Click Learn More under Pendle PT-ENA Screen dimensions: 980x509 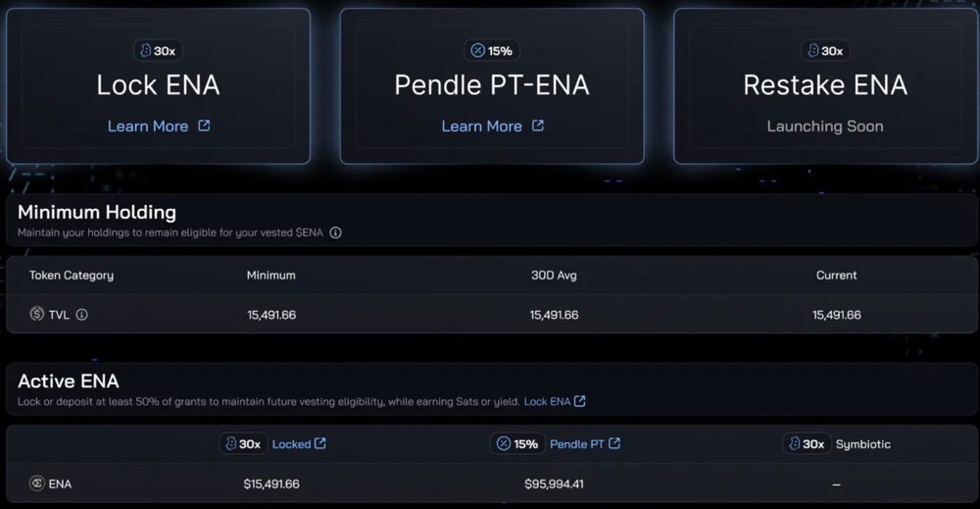pyautogui.click(x=481, y=127)
